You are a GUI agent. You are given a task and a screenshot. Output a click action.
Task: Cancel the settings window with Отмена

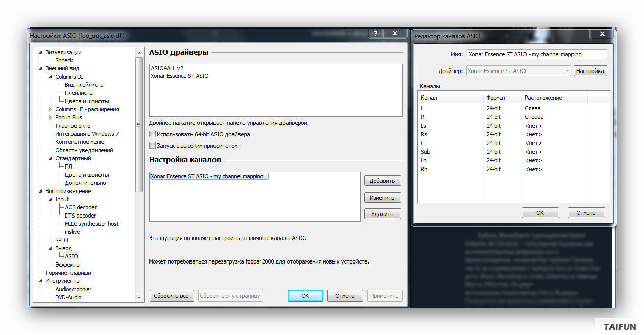(x=345, y=296)
